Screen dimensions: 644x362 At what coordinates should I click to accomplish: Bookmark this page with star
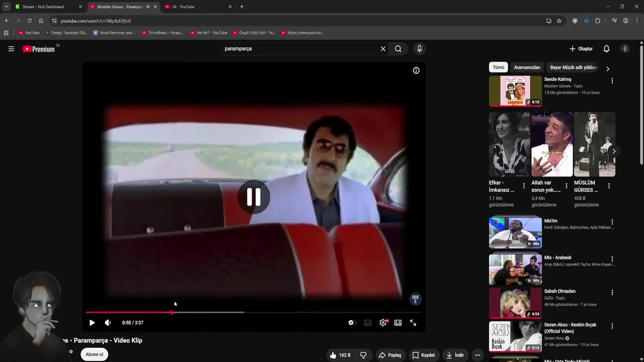559,21
